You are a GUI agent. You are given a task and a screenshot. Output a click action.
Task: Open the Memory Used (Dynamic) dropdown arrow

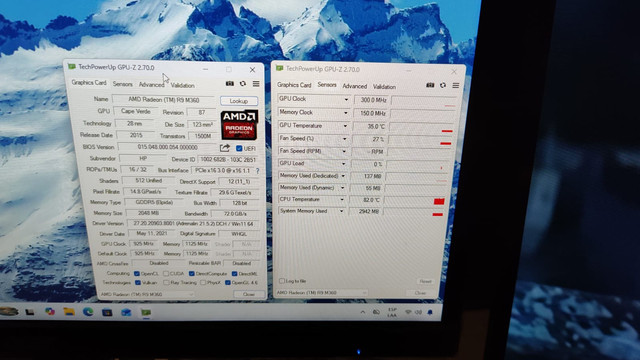tap(342, 188)
